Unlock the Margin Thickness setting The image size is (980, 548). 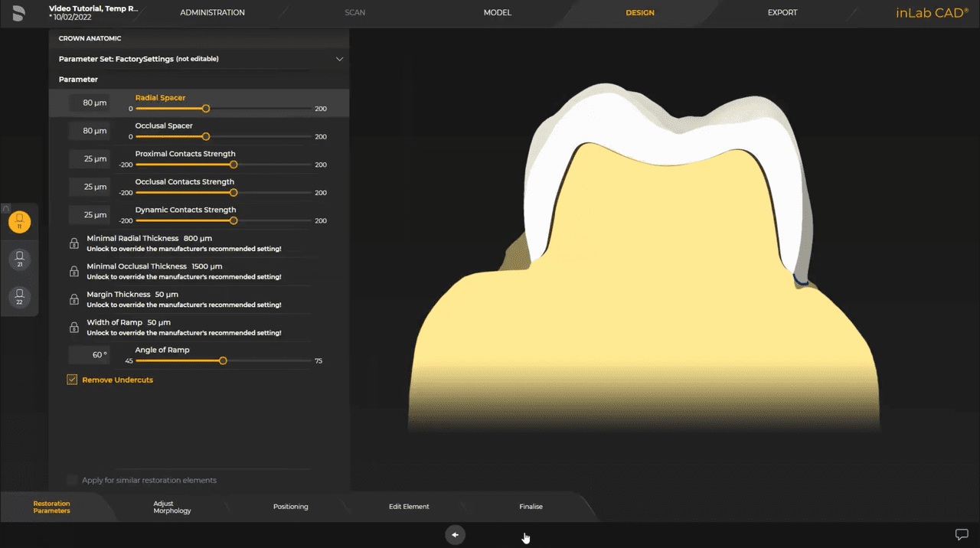click(73, 299)
